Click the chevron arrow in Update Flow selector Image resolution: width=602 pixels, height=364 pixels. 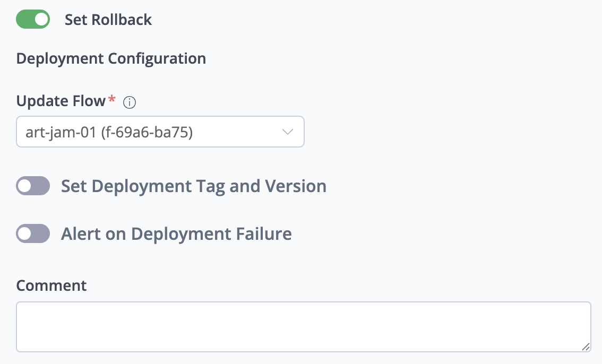[x=287, y=132]
